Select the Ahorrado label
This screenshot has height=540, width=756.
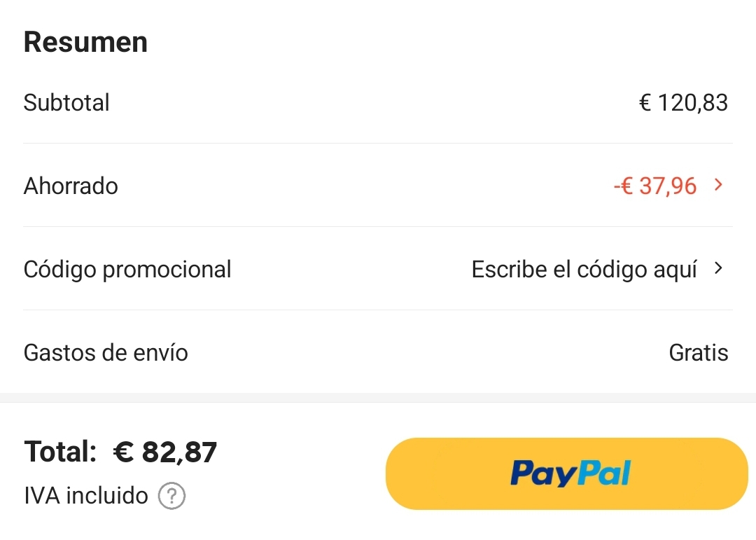pos(71,186)
